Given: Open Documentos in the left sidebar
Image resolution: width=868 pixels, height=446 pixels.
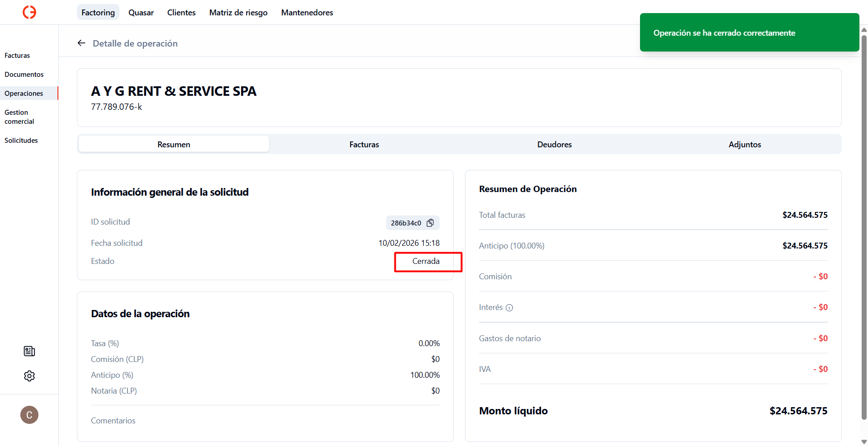Looking at the screenshot, I should pos(24,75).
